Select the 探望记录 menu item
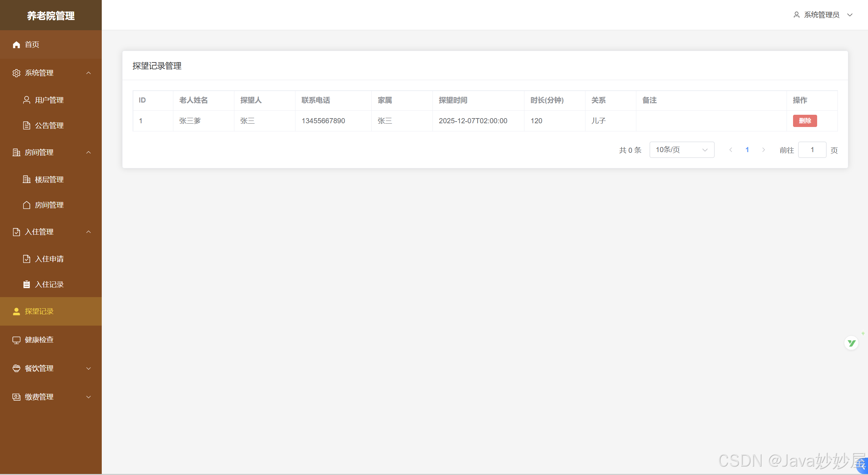Viewport: 868px width, 475px height. (x=39, y=311)
